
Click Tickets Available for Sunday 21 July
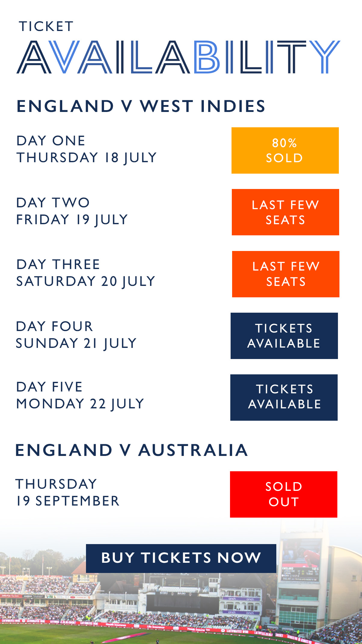pos(284,336)
